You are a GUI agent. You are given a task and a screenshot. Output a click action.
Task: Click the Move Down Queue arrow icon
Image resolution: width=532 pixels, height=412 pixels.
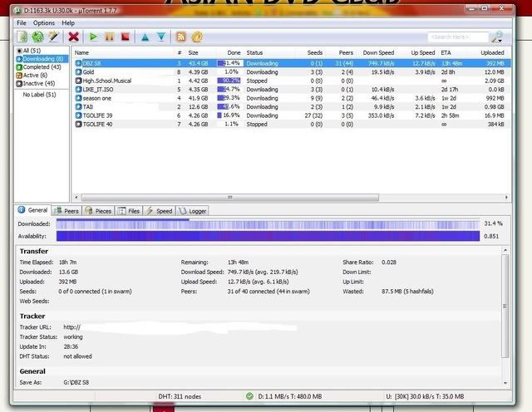pyautogui.click(x=161, y=37)
